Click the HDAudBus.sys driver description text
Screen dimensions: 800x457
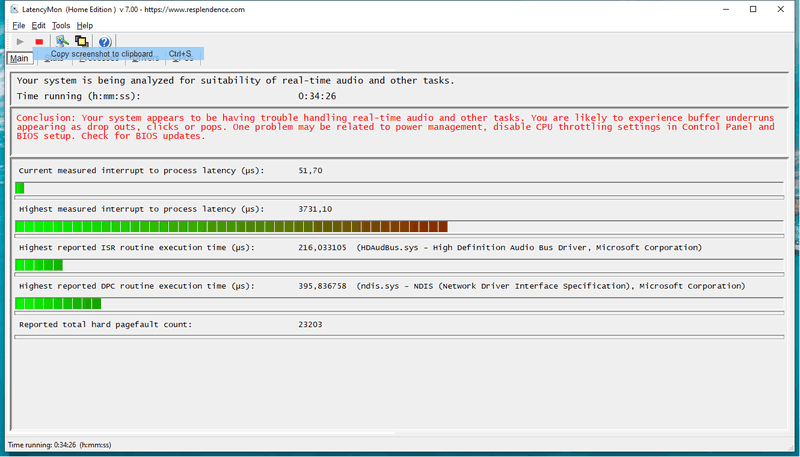(529, 247)
